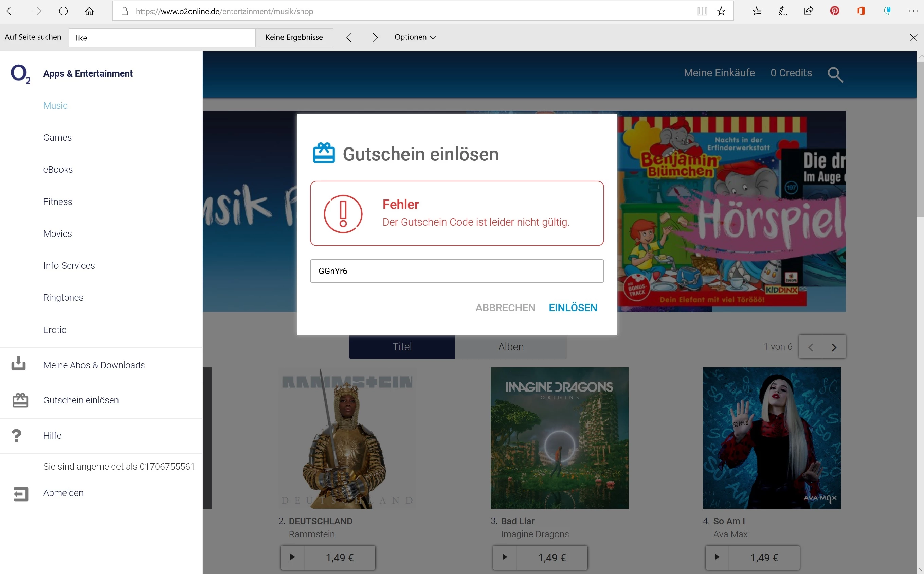Play preview of Bad Liar track
Viewport: 924px width, 574px height.
coord(505,557)
